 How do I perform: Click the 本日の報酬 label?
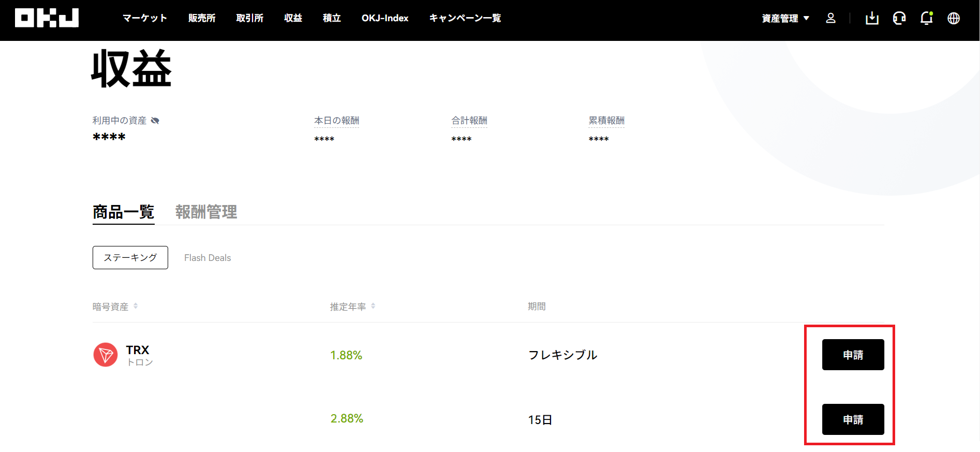click(x=337, y=121)
